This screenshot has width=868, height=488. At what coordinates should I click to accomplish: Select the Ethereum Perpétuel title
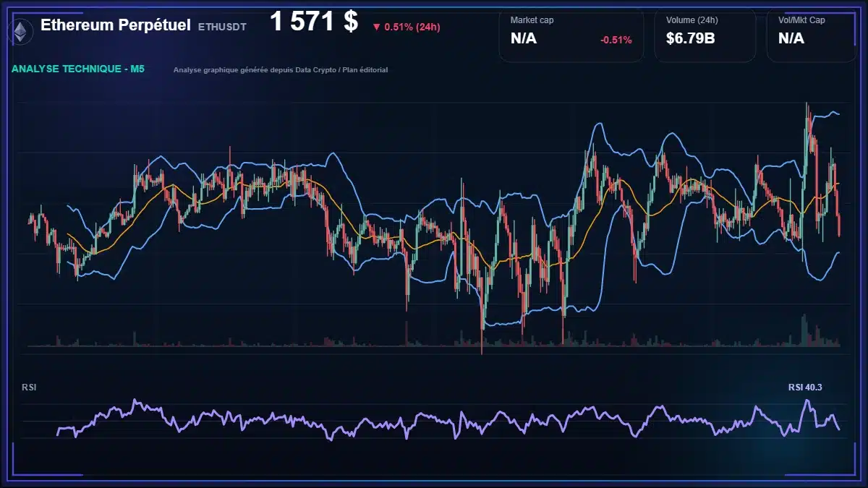(x=116, y=25)
